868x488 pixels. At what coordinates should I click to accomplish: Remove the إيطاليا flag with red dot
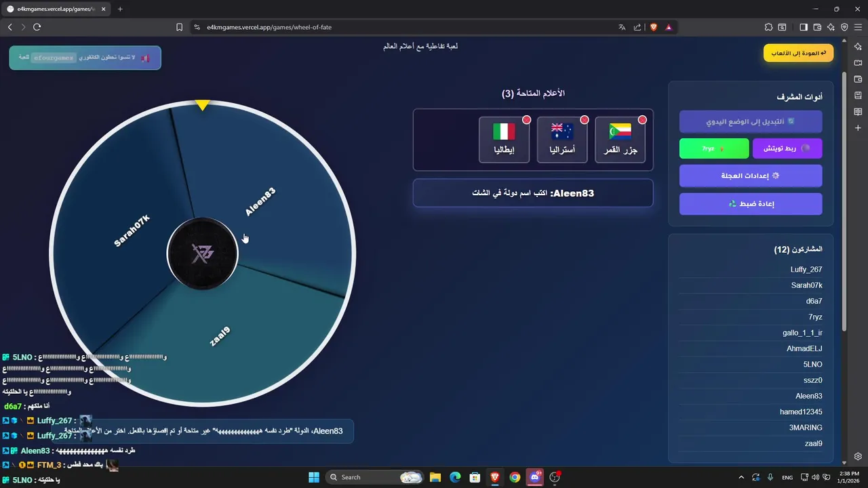tap(526, 120)
